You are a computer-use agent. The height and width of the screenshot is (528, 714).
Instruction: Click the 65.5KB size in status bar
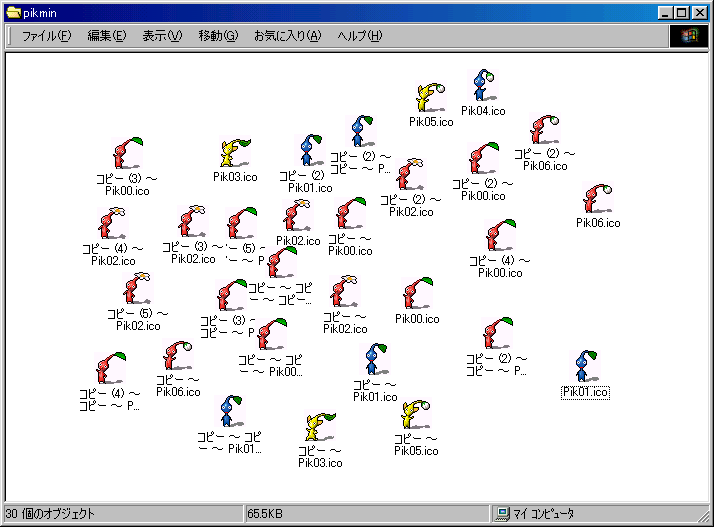pyautogui.click(x=265, y=514)
